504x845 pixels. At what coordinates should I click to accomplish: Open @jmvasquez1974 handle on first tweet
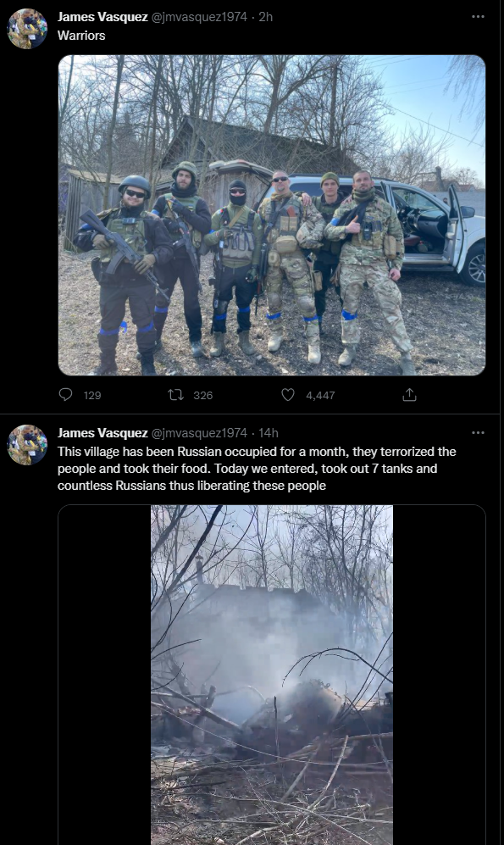(199, 17)
